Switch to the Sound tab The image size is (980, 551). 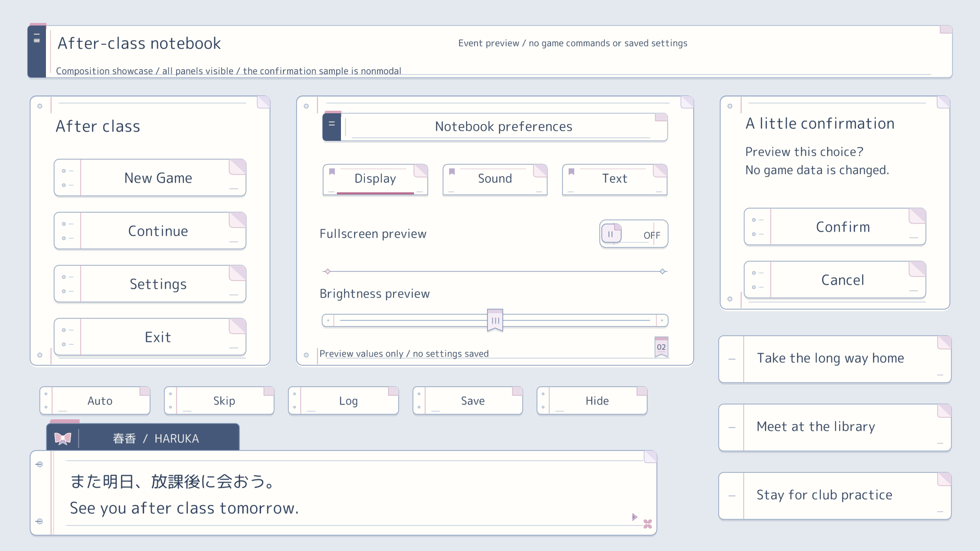(x=495, y=179)
